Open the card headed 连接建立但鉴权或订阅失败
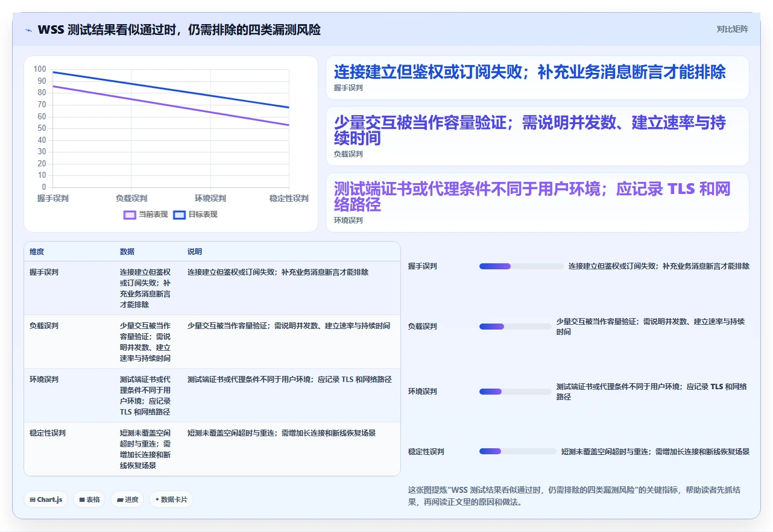The height and width of the screenshot is (532, 773). point(537,78)
